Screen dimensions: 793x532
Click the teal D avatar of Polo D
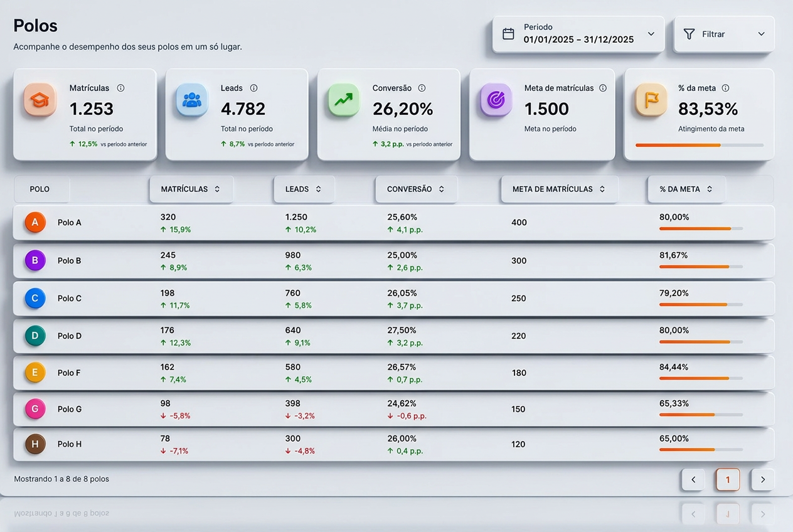point(35,336)
